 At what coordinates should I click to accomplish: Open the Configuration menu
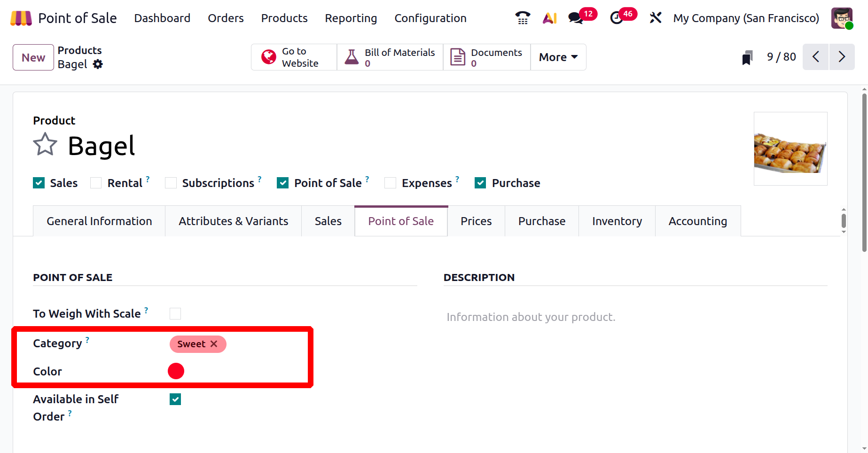pos(430,18)
